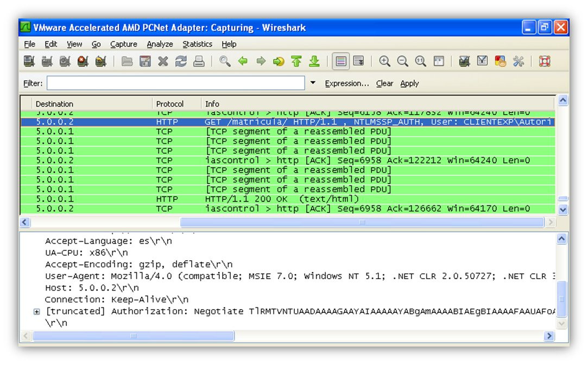Open Preferences tools icon
The height and width of the screenshot is (365, 588).
click(x=519, y=61)
